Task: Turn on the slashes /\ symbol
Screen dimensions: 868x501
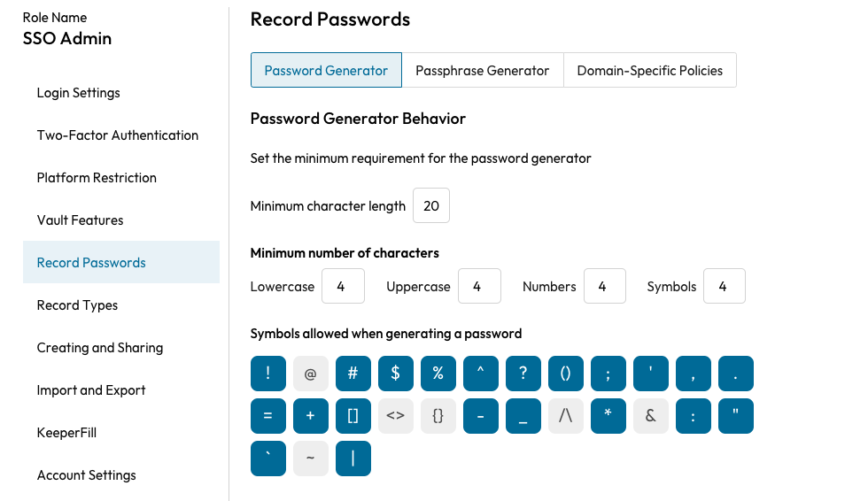Action: click(x=566, y=416)
